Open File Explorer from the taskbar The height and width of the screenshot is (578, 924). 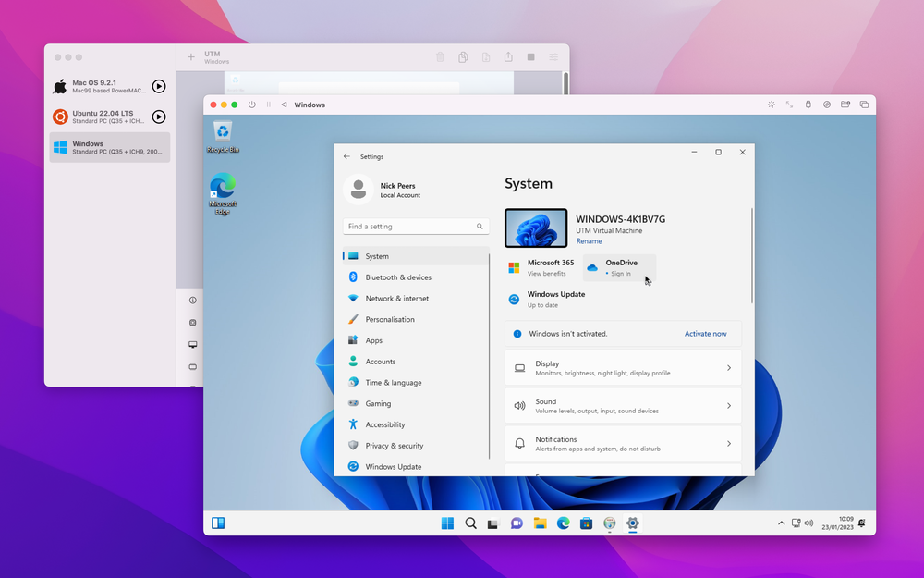(x=540, y=523)
